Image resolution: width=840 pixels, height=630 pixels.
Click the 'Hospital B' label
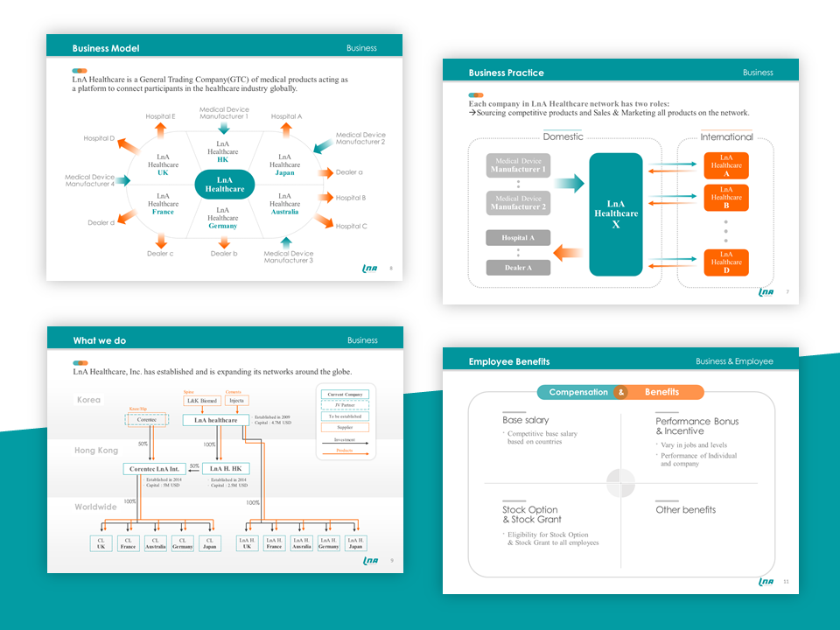tap(350, 198)
